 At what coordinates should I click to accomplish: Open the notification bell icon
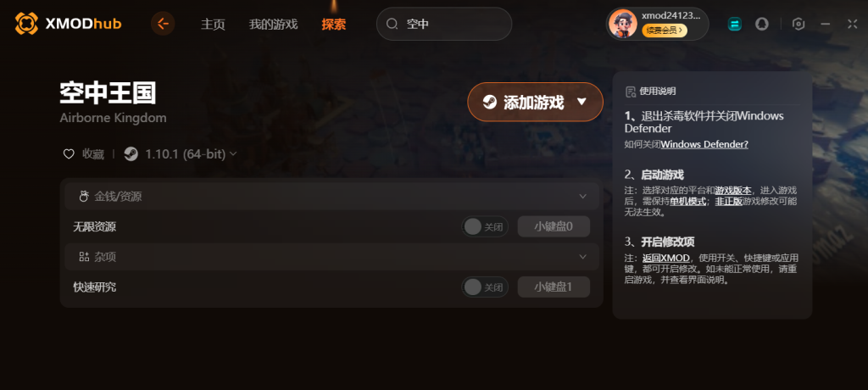pos(762,24)
